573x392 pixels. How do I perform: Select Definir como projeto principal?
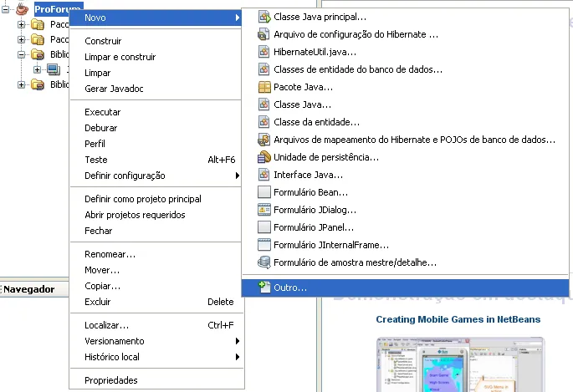(157, 199)
